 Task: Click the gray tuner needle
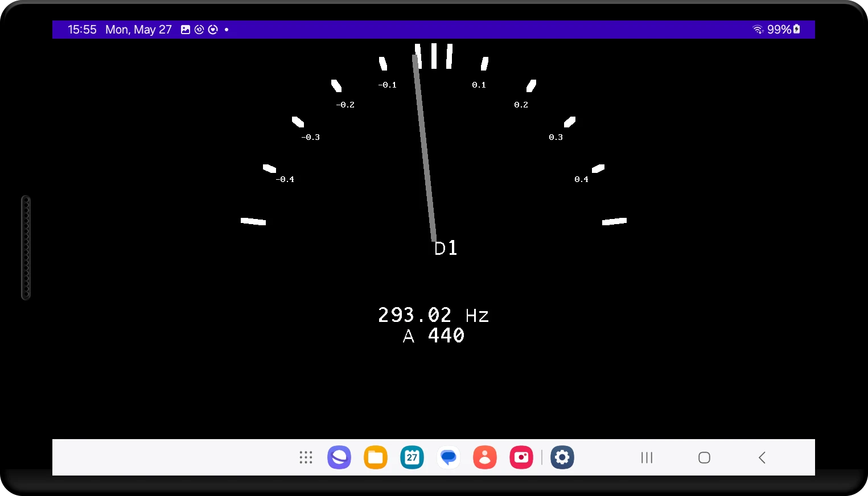point(424,148)
